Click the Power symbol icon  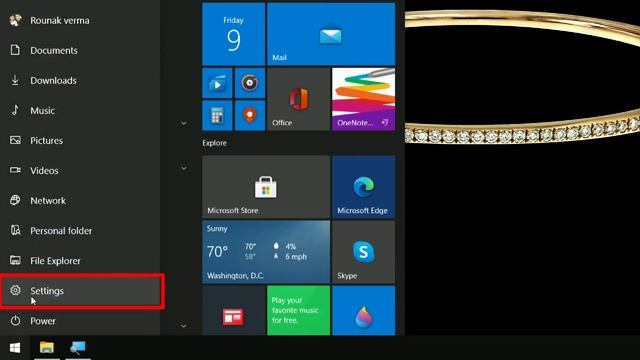click(15, 320)
